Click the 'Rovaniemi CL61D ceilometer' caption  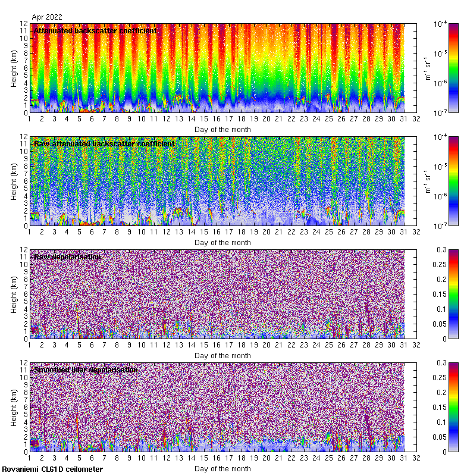click(x=52, y=469)
